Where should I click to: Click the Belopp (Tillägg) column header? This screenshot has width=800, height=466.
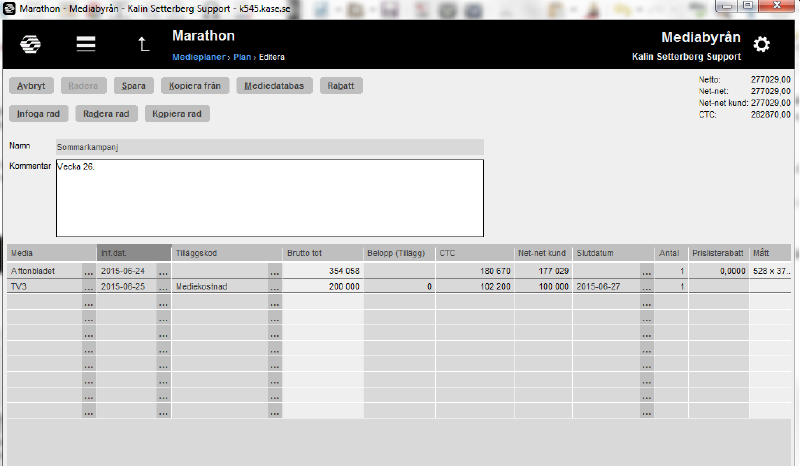(x=399, y=253)
